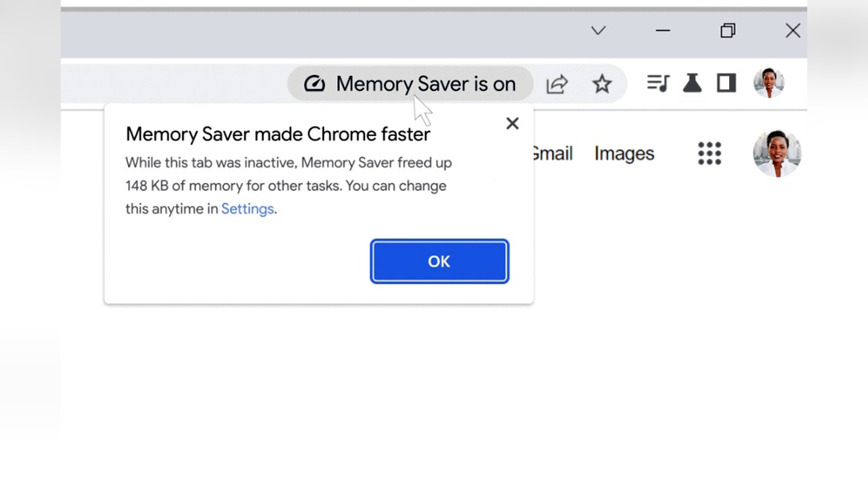The width and height of the screenshot is (868, 488).
Task: Open the Google account avatar on page
Action: coord(777,153)
